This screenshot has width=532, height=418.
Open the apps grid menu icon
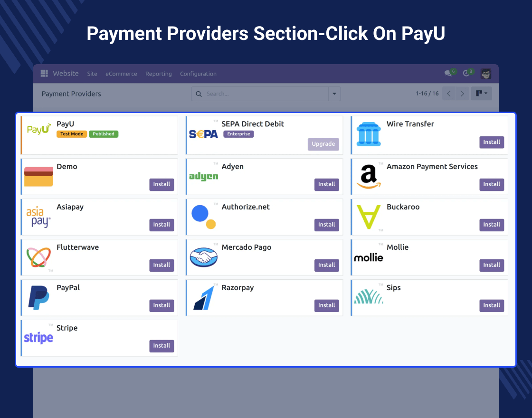44,73
